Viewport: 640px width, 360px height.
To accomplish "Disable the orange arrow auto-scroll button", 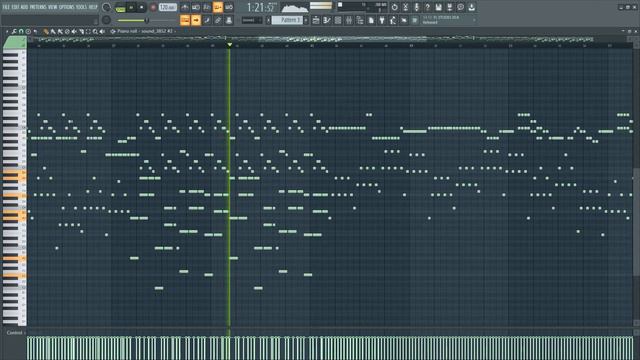I will 196,20.
